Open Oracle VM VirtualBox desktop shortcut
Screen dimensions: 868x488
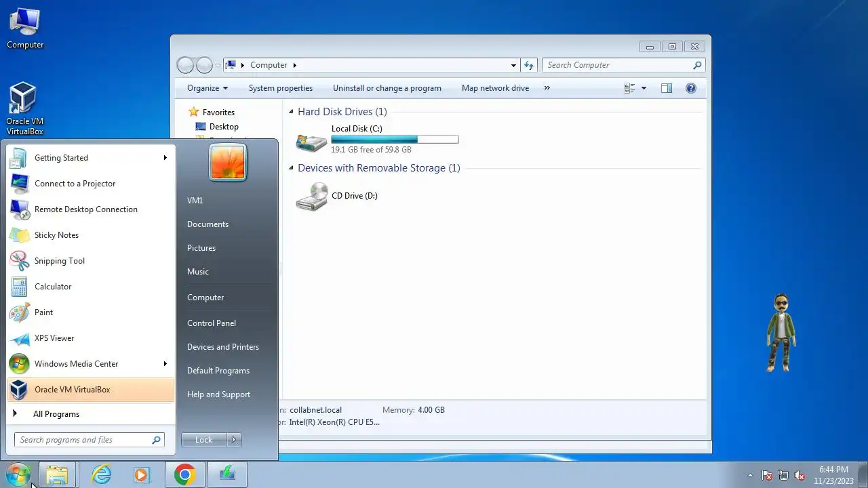click(24, 108)
